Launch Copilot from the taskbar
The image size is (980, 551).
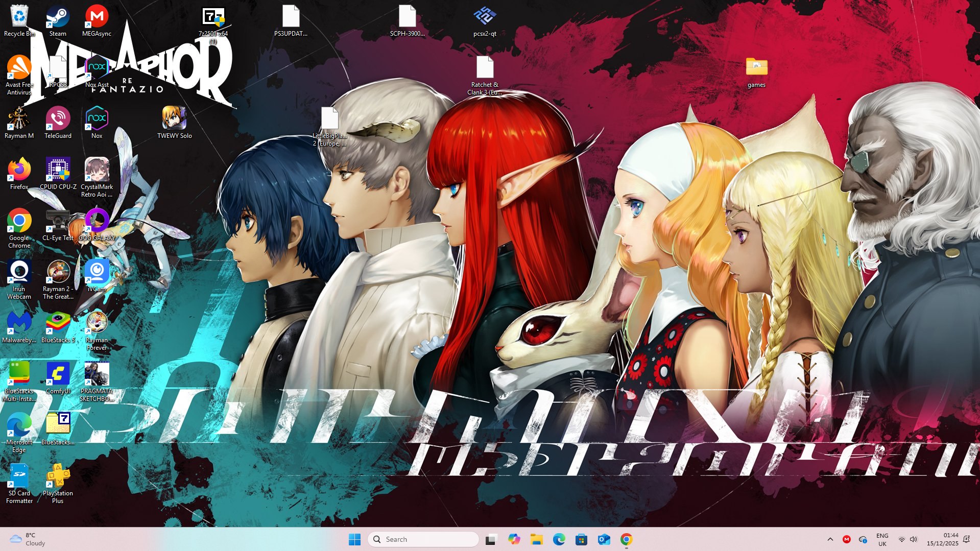(x=514, y=539)
